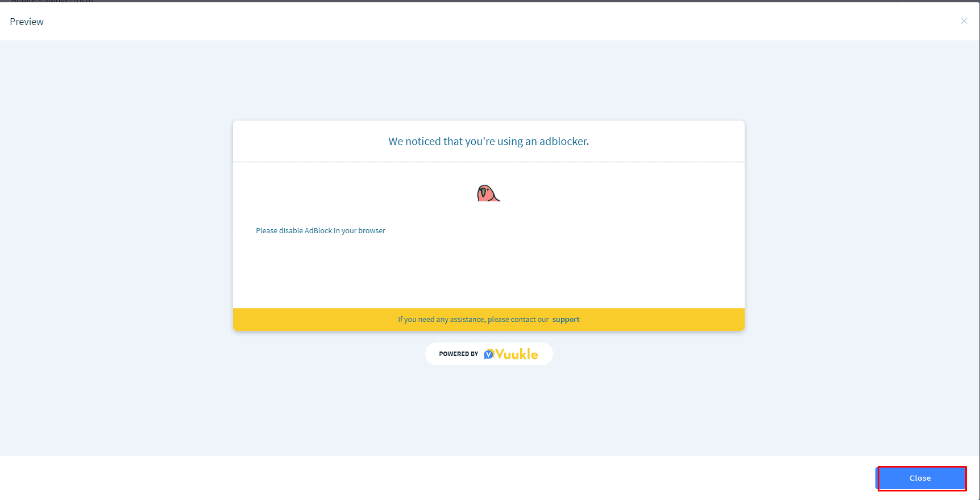
Task: Click the 'Please disable AdBlock in your browser' text
Action: pyautogui.click(x=321, y=230)
